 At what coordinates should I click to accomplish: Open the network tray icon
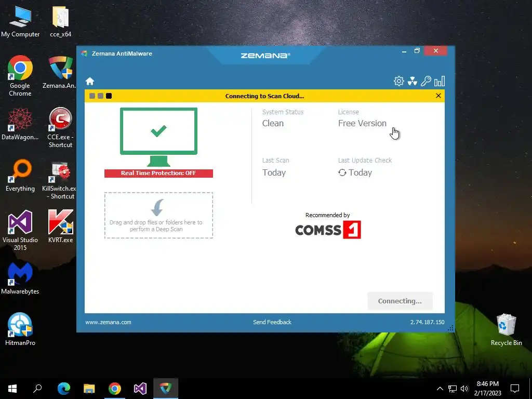[x=453, y=389]
